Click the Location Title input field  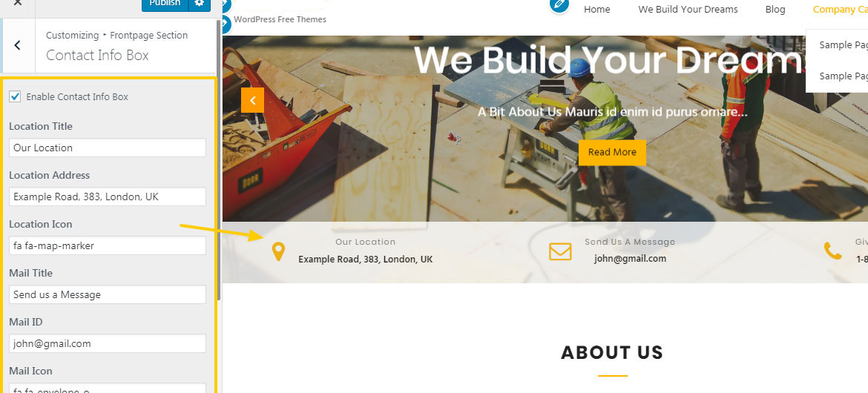click(x=108, y=148)
